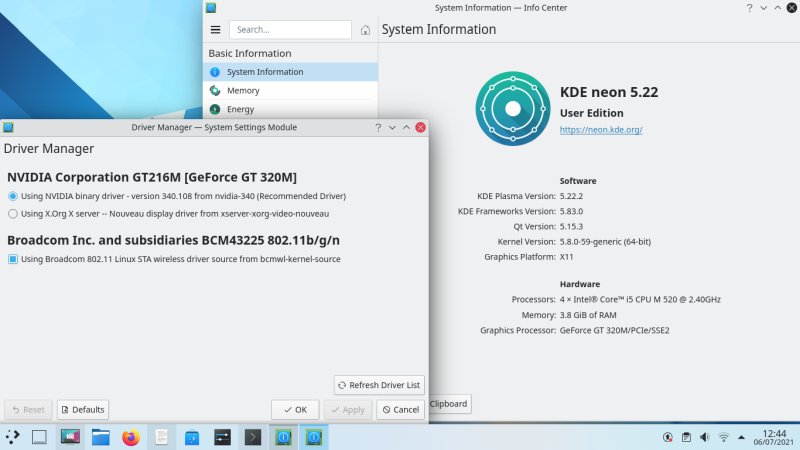Click the updates notifier icon in the system tray
The image size is (800, 450).
click(x=667, y=437)
